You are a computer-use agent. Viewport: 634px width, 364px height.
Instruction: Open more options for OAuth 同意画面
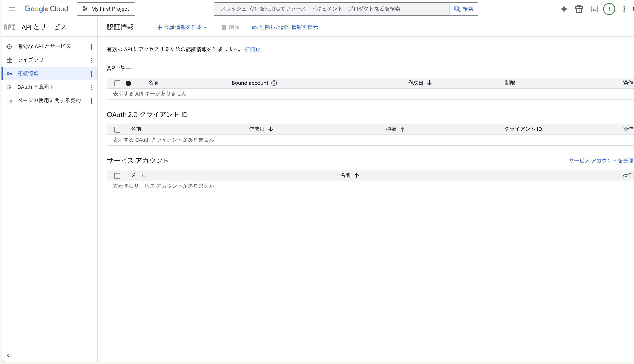click(x=91, y=87)
